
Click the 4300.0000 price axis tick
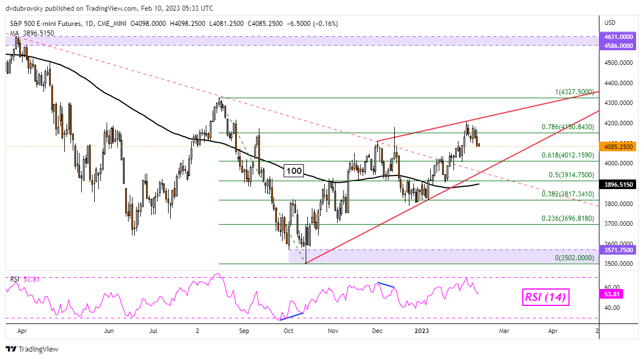[x=618, y=103]
